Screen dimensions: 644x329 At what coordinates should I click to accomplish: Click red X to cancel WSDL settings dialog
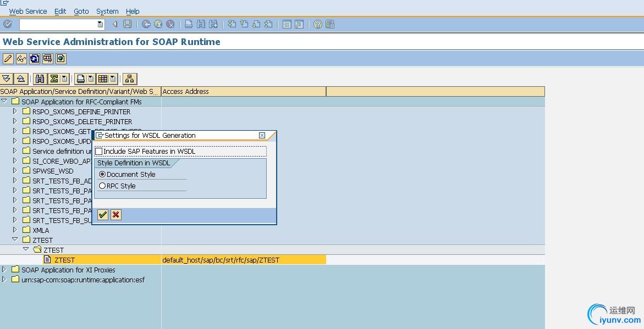pyautogui.click(x=116, y=215)
